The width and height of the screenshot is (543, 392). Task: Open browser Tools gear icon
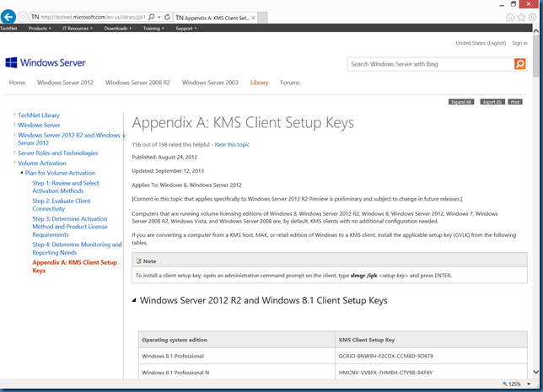tap(533, 18)
